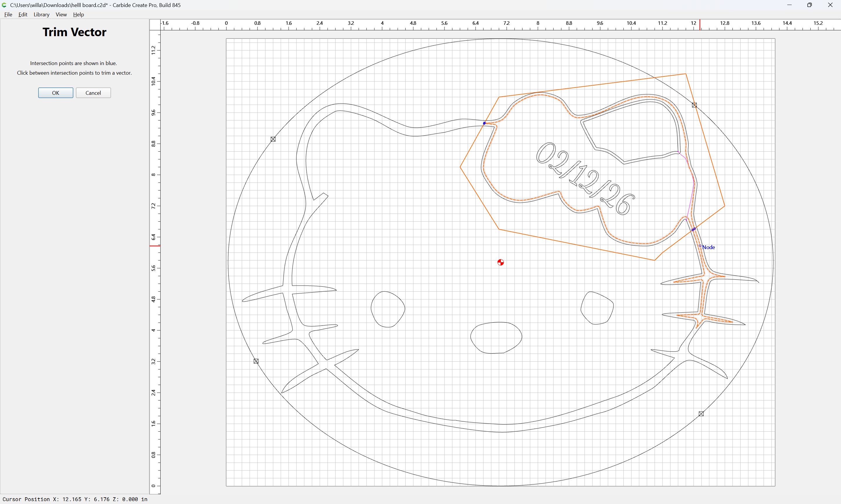Click the red origin marker on canvas
The width and height of the screenshot is (841, 504).
click(501, 262)
